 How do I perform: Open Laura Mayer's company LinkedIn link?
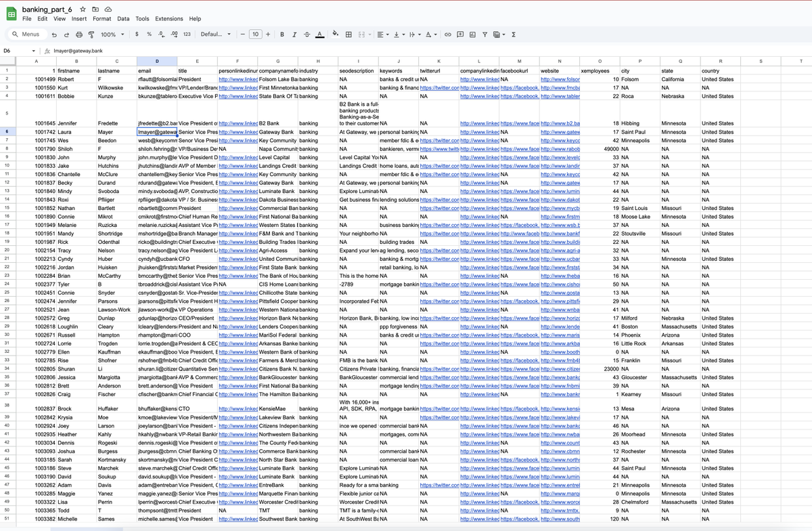click(x=479, y=132)
